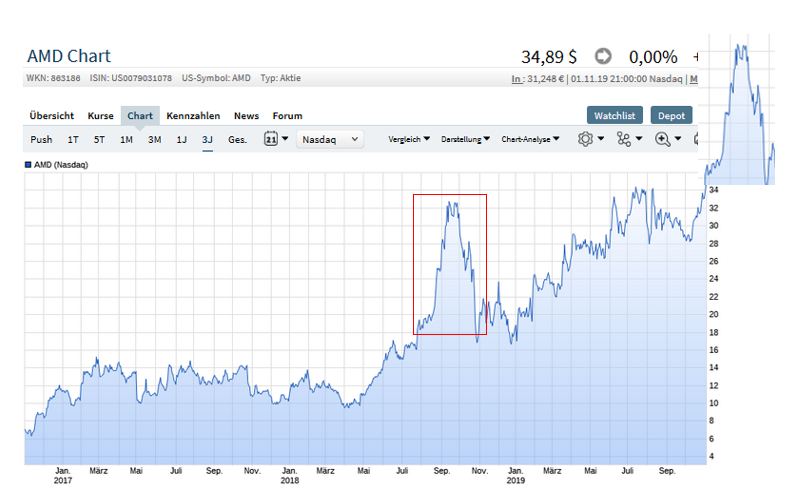Select the Push realtime option
Viewport: 794px width, 493px height.
pyautogui.click(x=41, y=139)
